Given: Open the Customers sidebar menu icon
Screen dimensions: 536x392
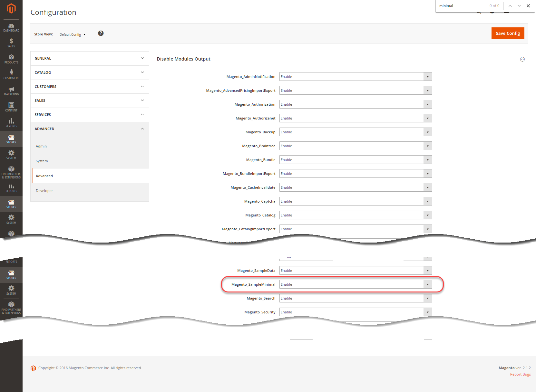Looking at the screenshot, I should (11, 75).
